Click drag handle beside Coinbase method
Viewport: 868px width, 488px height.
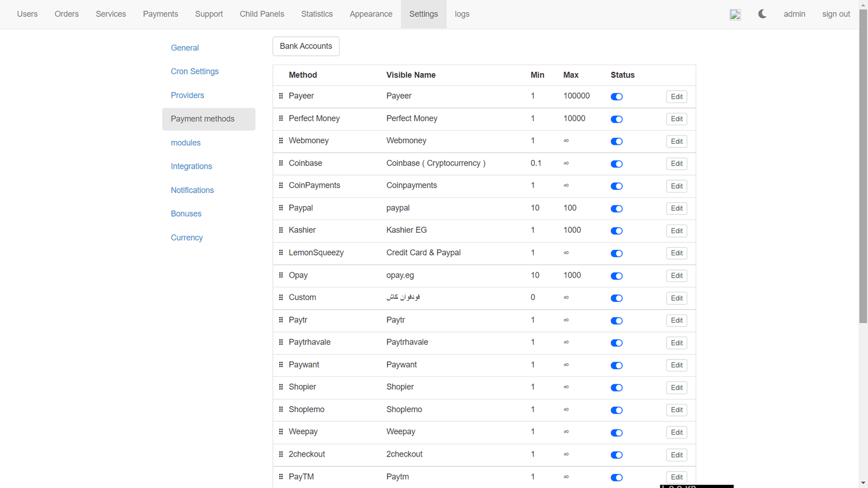click(281, 163)
